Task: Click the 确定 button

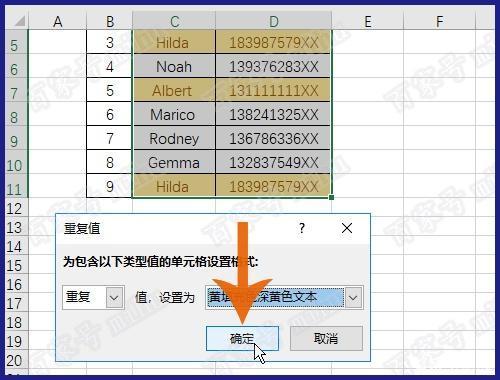Action: (x=242, y=338)
